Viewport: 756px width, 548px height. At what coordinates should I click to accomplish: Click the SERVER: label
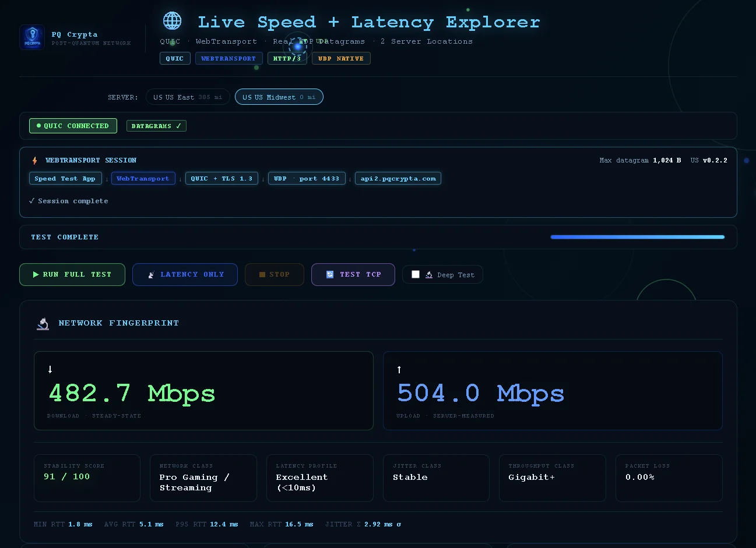point(123,97)
